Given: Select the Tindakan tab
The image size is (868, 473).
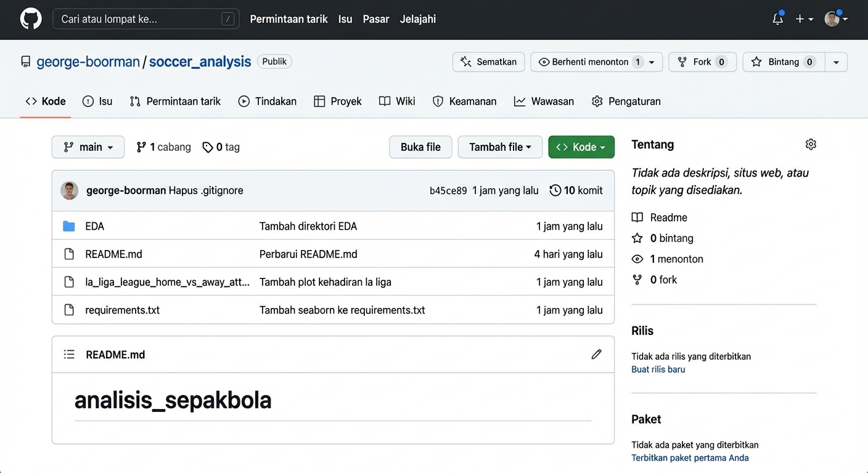Looking at the screenshot, I should 268,101.
